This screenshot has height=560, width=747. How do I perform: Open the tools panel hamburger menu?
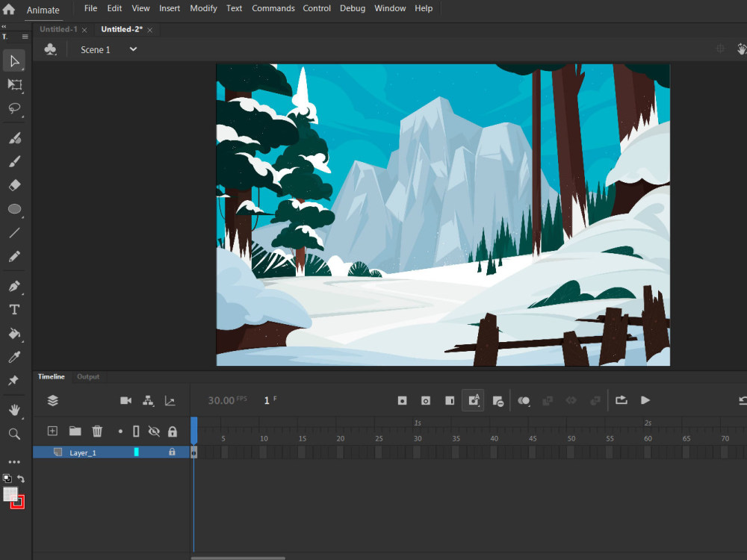coord(25,37)
